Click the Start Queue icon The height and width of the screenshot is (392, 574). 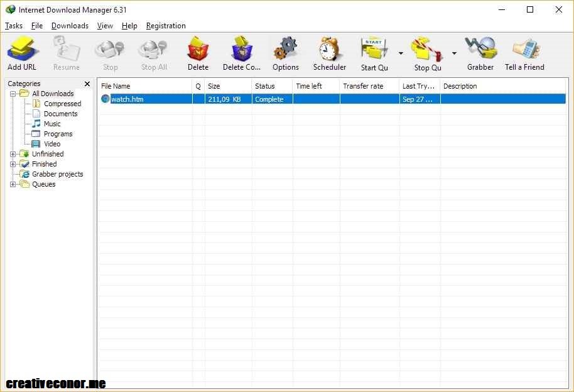coord(374,48)
